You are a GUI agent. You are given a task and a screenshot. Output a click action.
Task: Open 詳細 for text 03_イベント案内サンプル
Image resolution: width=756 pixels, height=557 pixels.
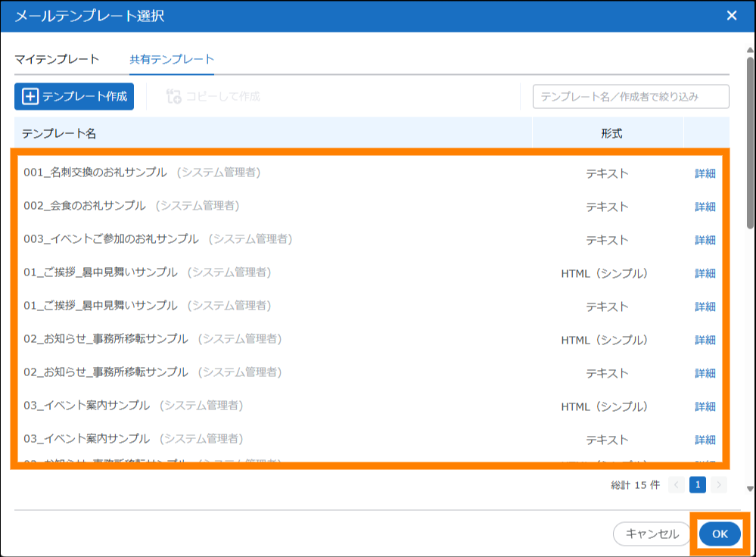tap(705, 440)
